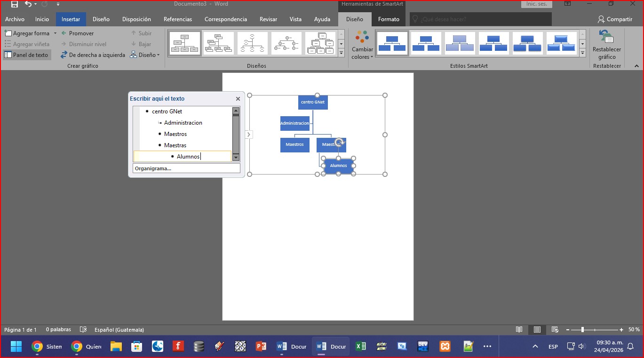This screenshot has height=358, width=644.
Task: Click the Agregar forma icon
Action: [x=8, y=33]
